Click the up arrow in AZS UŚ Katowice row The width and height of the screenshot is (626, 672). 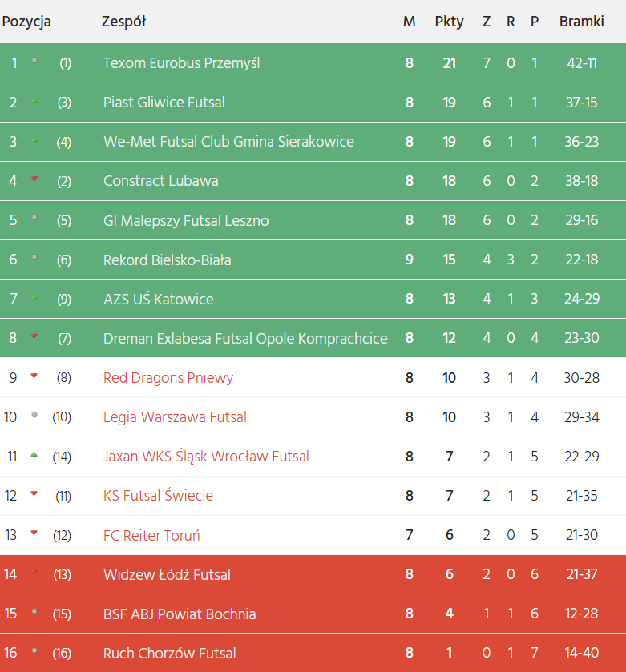point(34,298)
